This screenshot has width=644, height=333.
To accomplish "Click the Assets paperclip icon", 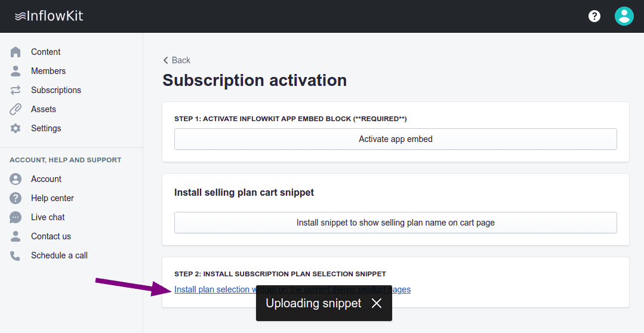I will tap(16, 109).
